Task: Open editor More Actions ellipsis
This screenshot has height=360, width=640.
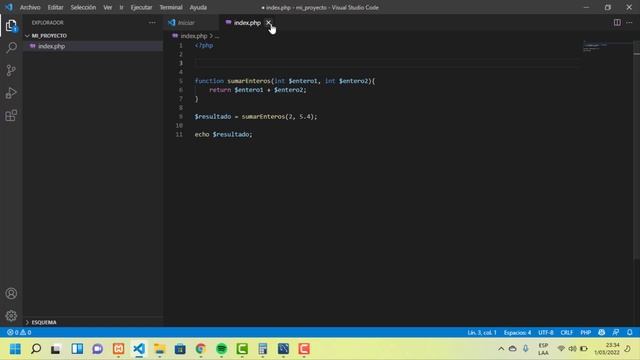Action: pos(629,22)
